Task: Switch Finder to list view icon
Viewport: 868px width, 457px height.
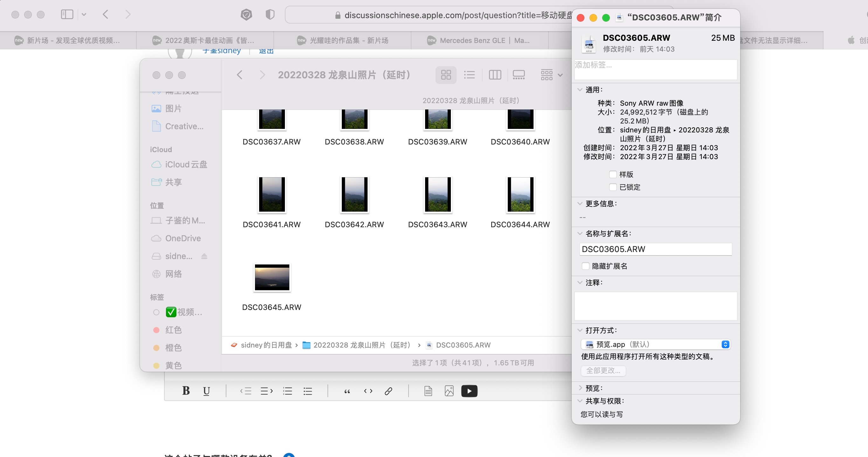Action: coord(469,74)
